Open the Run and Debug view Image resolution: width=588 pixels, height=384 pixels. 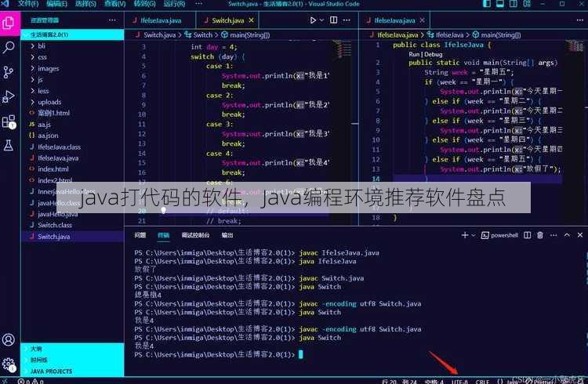point(9,96)
